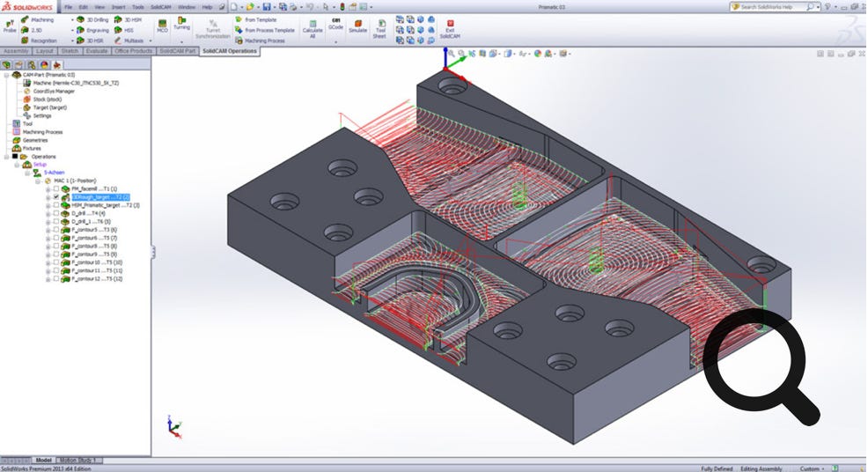Click the Print icon in top toolbar
Screen dimensions: 868x472
coord(294,7)
